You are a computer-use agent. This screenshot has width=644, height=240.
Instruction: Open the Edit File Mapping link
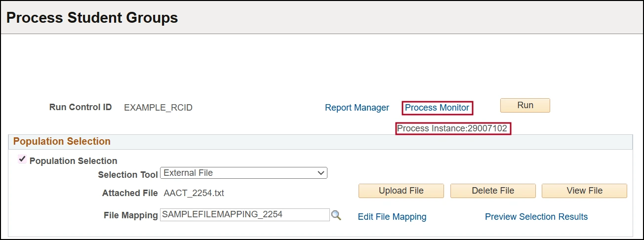pyautogui.click(x=392, y=217)
